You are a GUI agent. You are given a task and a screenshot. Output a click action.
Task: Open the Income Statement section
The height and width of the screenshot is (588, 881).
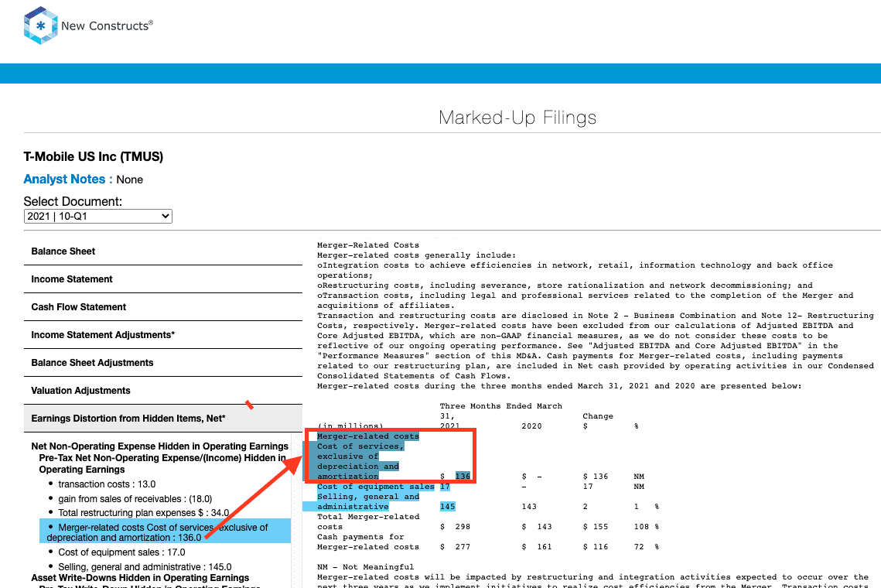(163, 279)
